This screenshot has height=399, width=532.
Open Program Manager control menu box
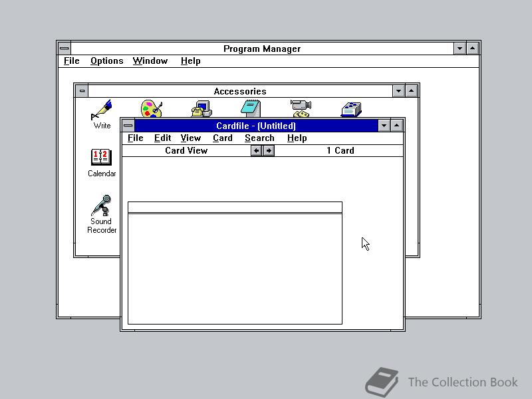click(x=65, y=49)
